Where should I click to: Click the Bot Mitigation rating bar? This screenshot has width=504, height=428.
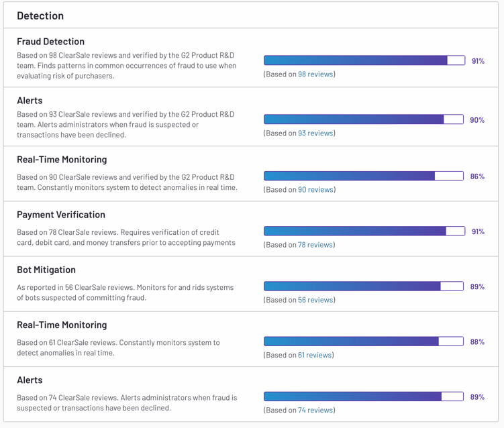364,286
